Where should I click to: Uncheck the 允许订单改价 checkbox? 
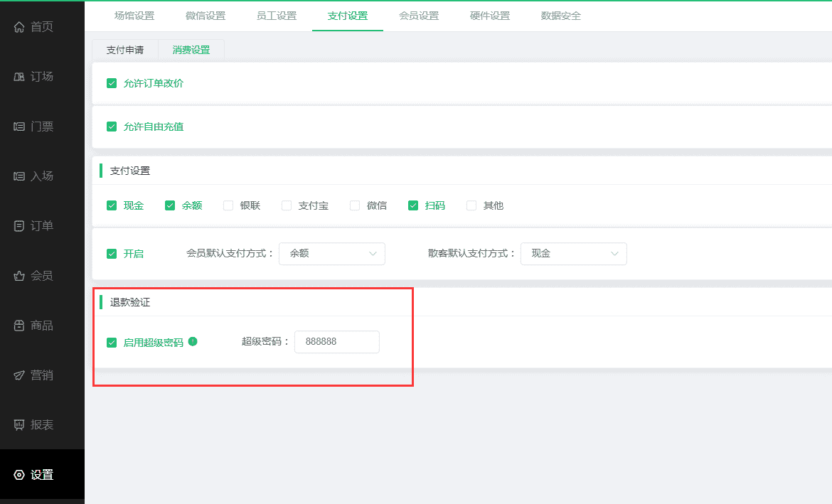pyautogui.click(x=112, y=83)
